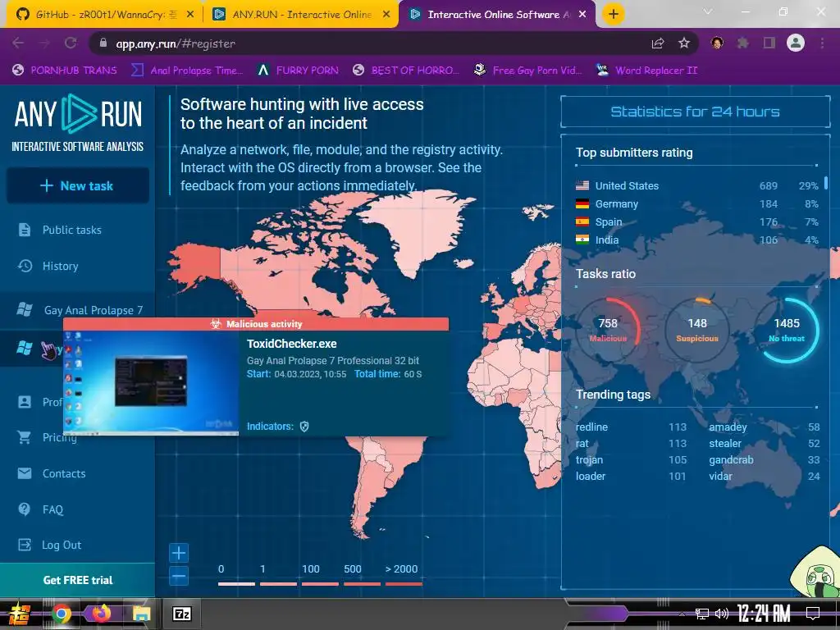This screenshot has width=840, height=630.
Task: Open the FAQ page
Action: [x=52, y=509]
